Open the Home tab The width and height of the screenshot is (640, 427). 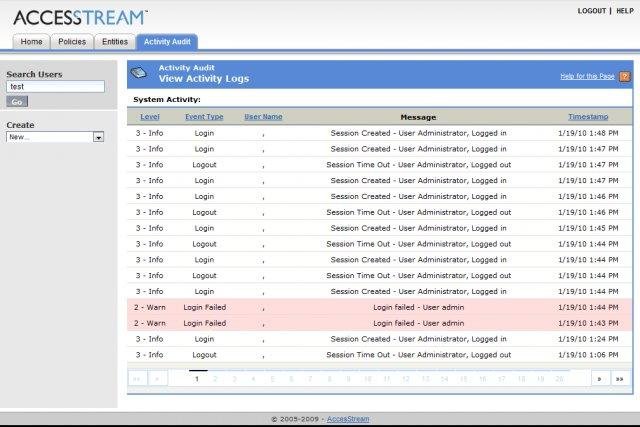pyautogui.click(x=31, y=42)
